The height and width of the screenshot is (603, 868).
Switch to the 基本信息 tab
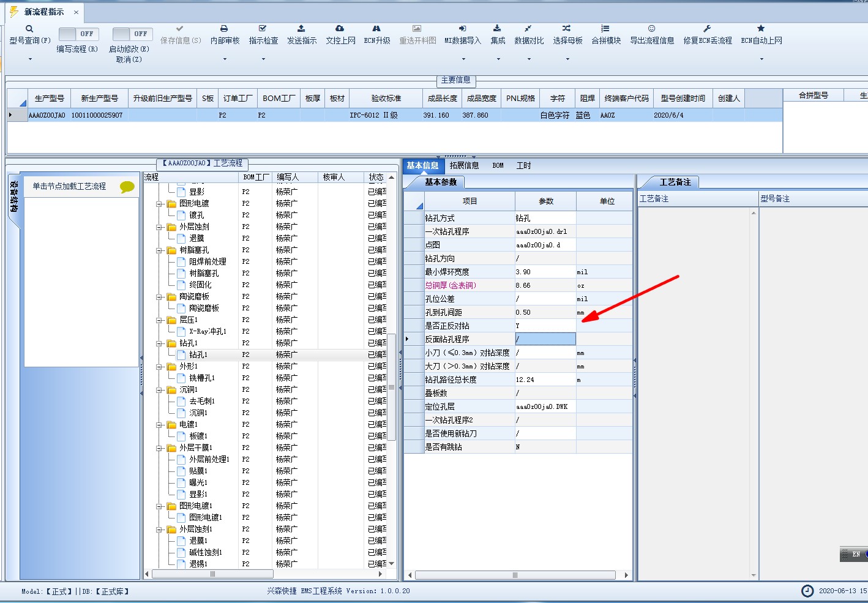pyautogui.click(x=423, y=165)
